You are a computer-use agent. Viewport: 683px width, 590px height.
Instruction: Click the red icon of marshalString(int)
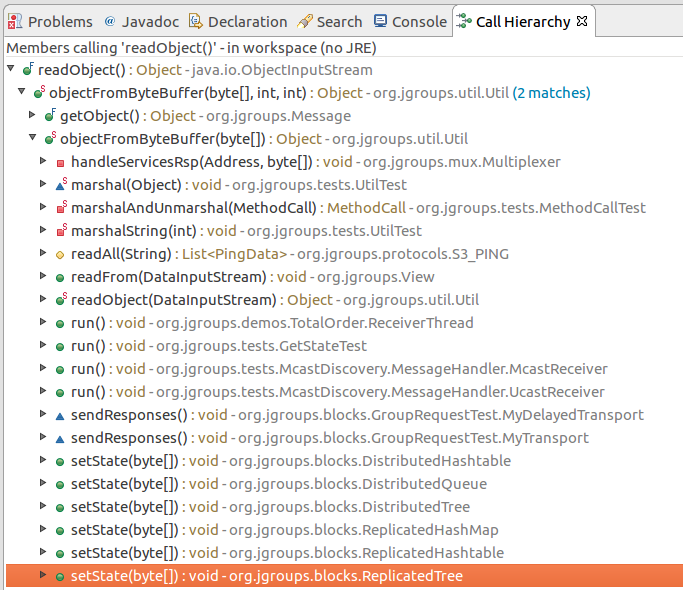[x=61, y=231]
